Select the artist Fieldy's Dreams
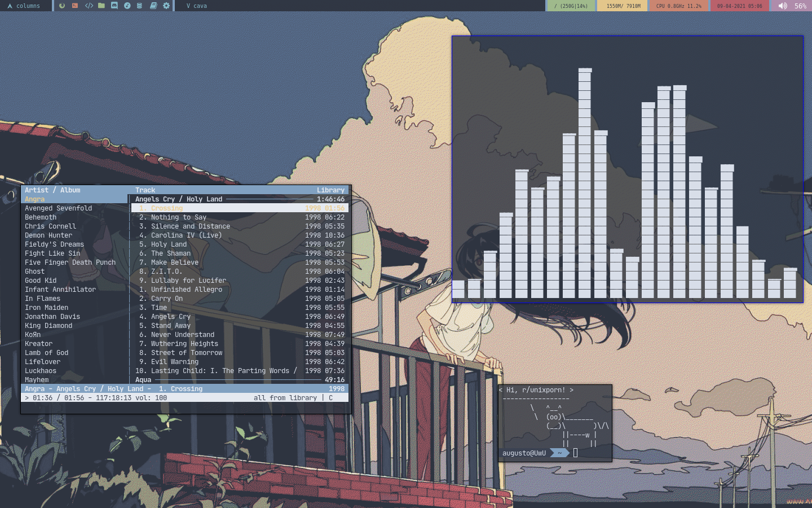Screen dimensions: 812x508 point(54,244)
